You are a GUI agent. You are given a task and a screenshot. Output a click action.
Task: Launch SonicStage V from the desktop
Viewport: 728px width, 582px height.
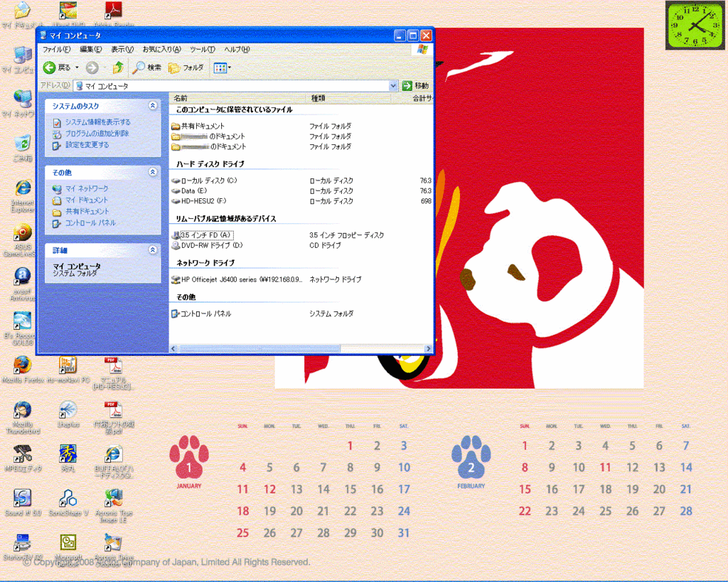coord(68,500)
